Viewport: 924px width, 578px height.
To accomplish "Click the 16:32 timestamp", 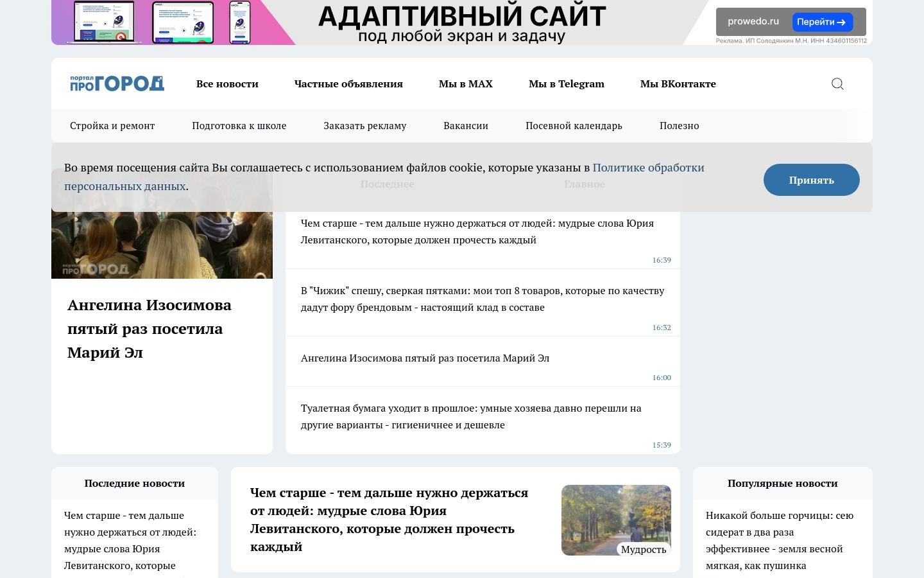I will pos(662,328).
